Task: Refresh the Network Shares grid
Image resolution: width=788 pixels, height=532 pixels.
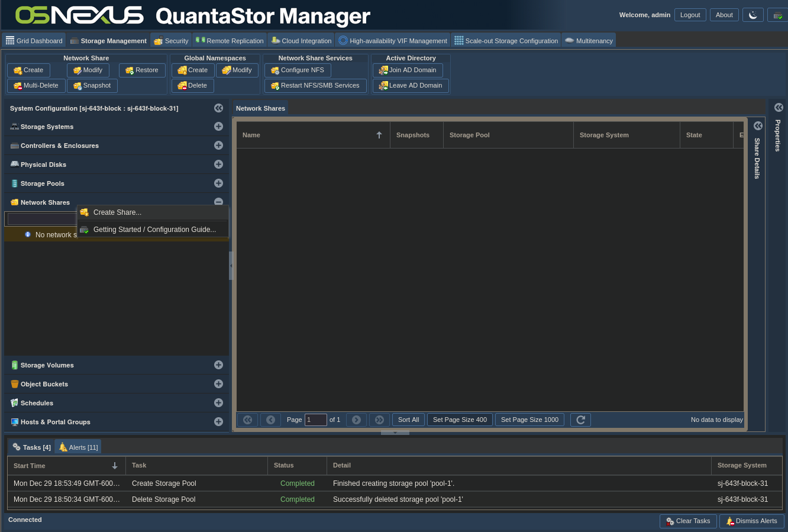Action: coord(580,420)
